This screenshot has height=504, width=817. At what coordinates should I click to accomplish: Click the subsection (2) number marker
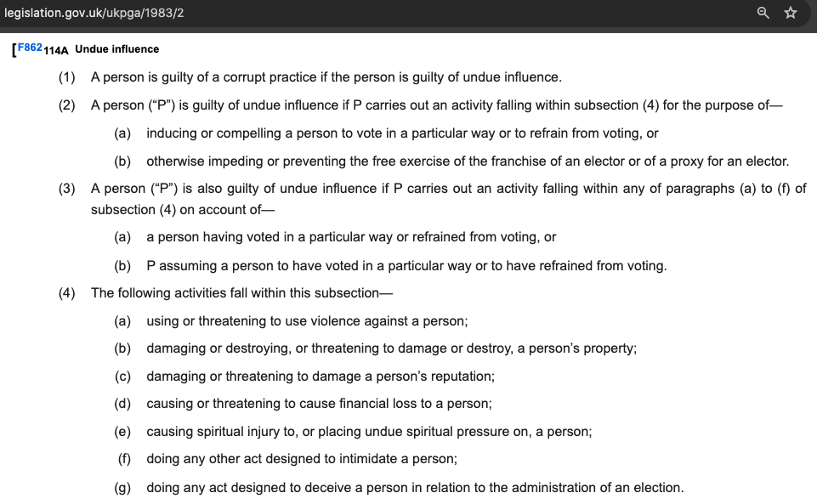pyautogui.click(x=67, y=105)
